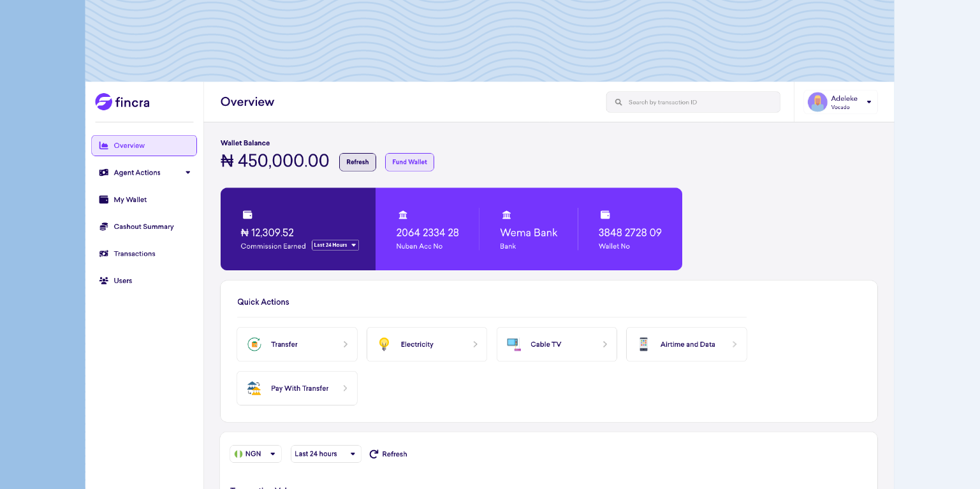Click the chevron on the Cable TV card

pyautogui.click(x=605, y=344)
